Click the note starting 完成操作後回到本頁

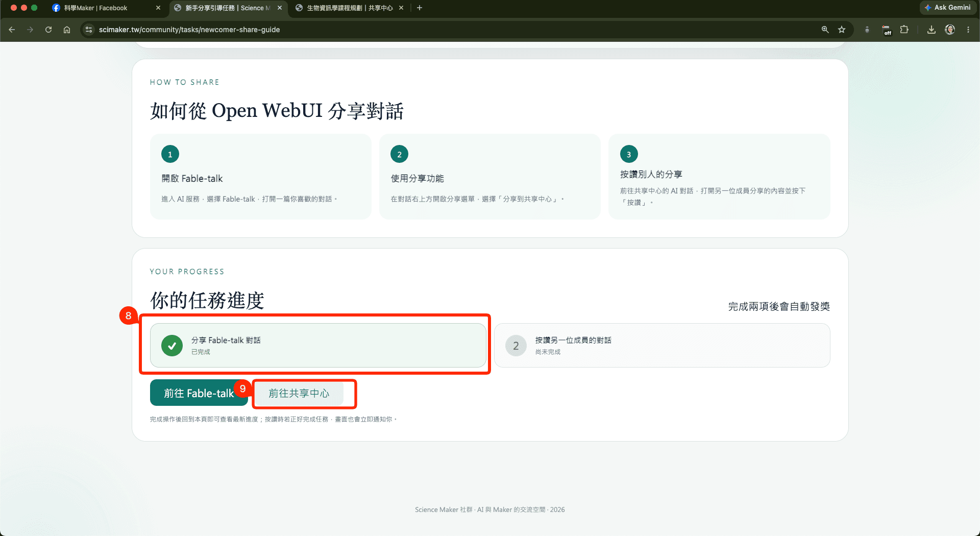click(x=273, y=419)
